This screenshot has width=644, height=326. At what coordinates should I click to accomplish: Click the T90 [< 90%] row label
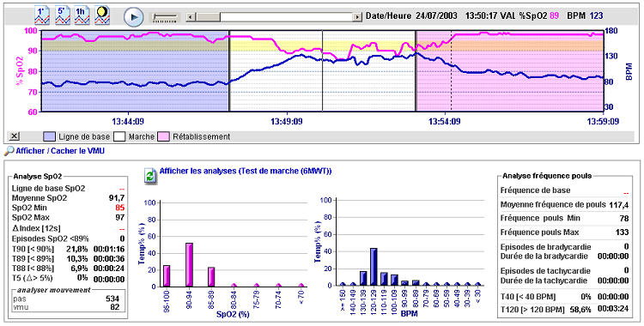tap(33, 250)
